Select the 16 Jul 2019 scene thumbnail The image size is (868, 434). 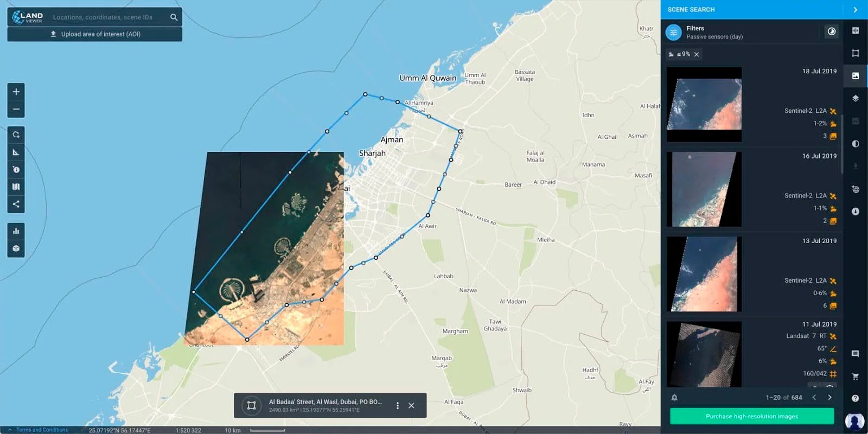(704, 189)
